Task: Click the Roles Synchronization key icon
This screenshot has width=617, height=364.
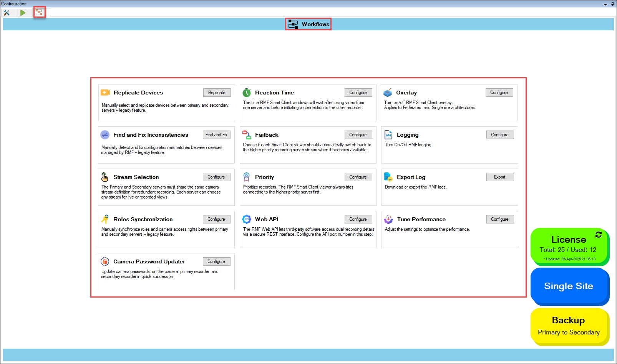Action: (105, 219)
